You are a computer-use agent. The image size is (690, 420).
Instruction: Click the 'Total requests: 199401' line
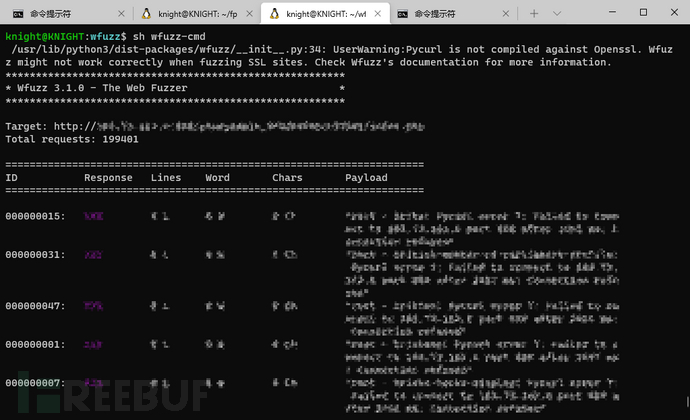click(72, 139)
